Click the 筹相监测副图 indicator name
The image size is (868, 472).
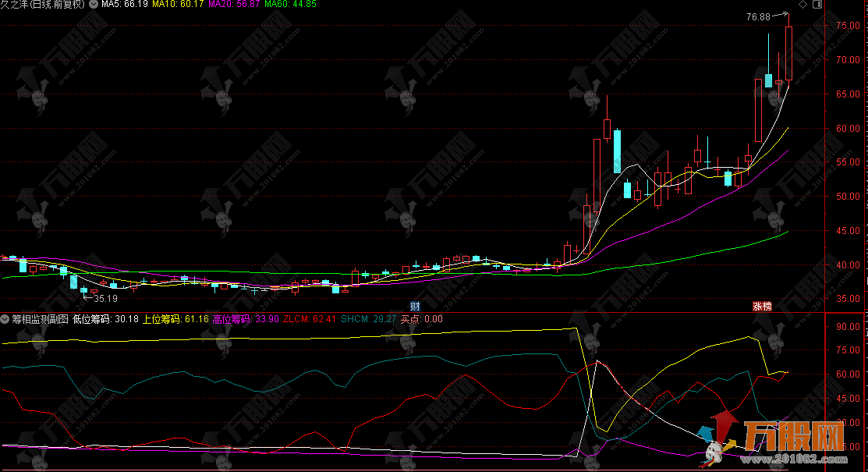[x=40, y=319]
